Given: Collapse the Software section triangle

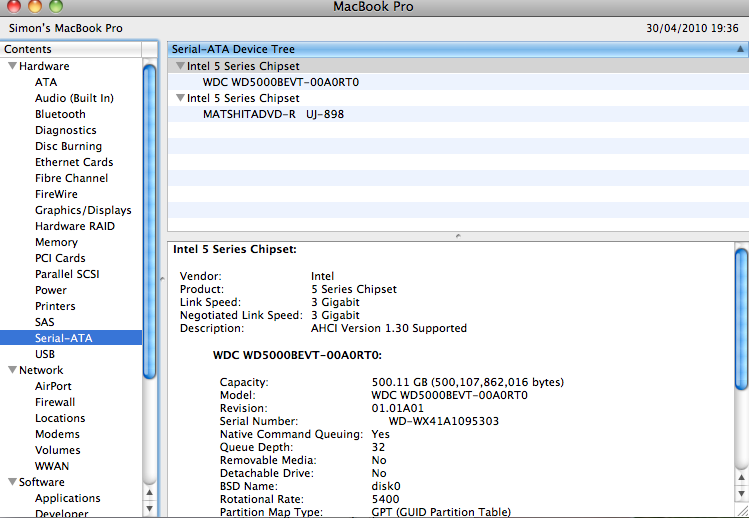Looking at the screenshot, I should [12, 481].
